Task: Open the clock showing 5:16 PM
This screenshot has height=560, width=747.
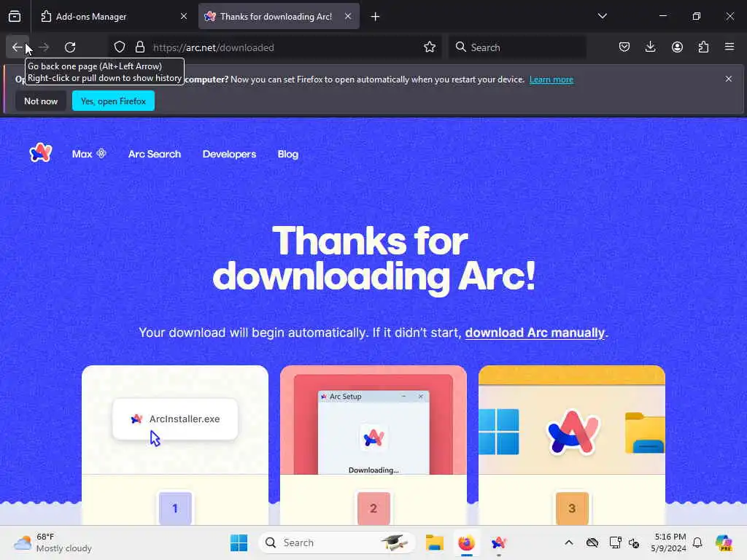Action: point(670,542)
